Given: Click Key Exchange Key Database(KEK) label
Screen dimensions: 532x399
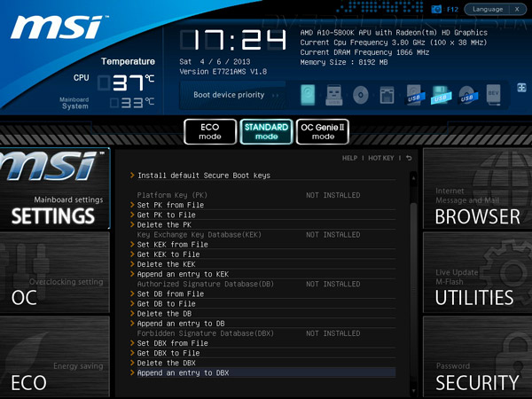Looking at the screenshot, I should [199, 234].
